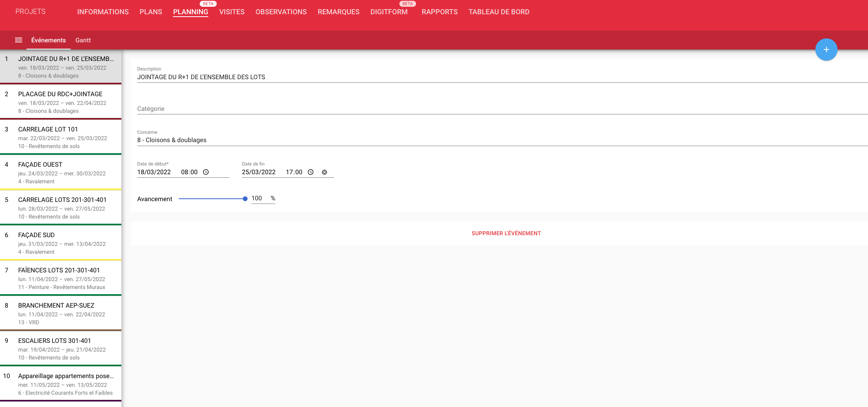
Task: Open the Digitform beta section
Action: [x=389, y=12]
